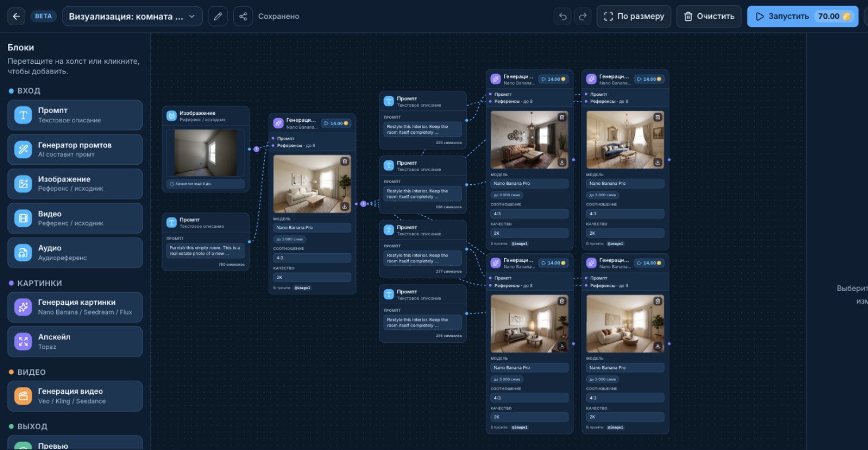Viewport: 868px width, 450px height.
Task: Open the 4:3 ratio dropdown in the white sofa node
Action: pos(312,258)
